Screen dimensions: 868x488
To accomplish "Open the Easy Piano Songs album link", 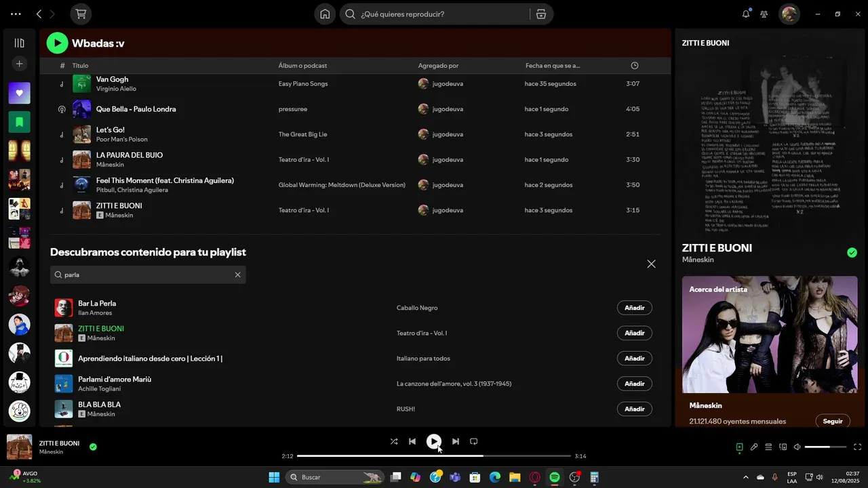I will click(x=303, y=84).
